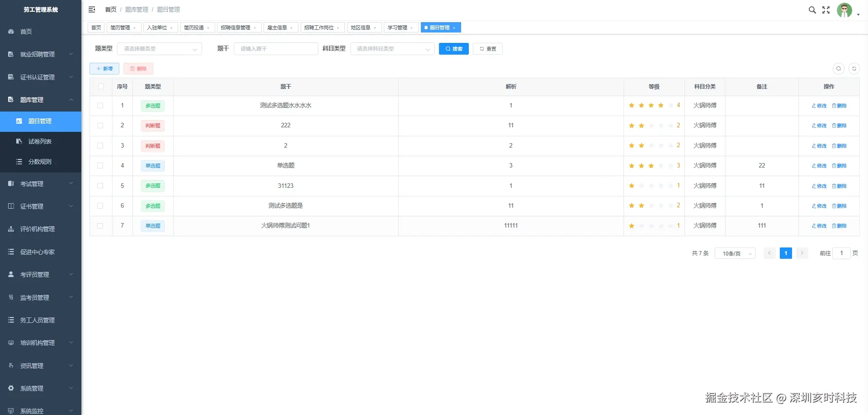Click the 资讯管理 sidebar icon
Screen dimensions: 868x415
pos(11,366)
